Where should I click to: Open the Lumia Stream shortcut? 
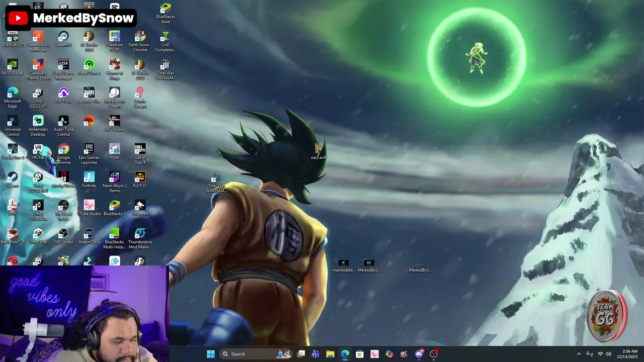click(x=140, y=98)
